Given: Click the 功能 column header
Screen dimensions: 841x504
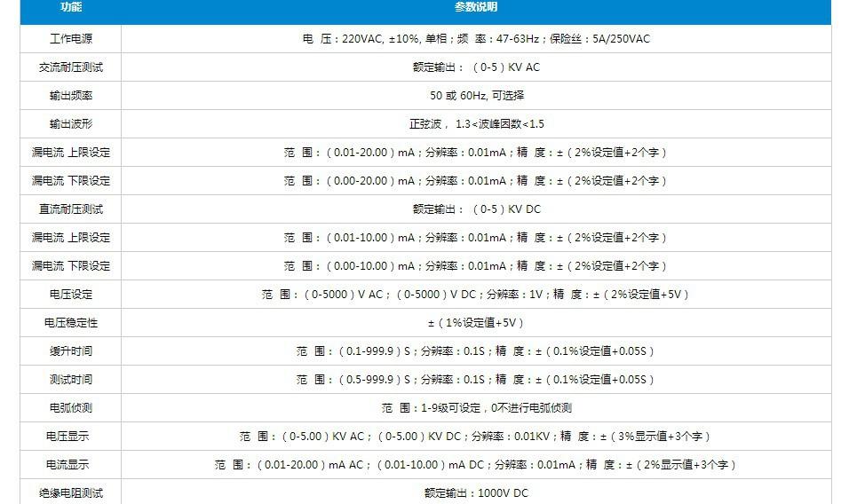Looking at the screenshot, I should tap(71, 7).
